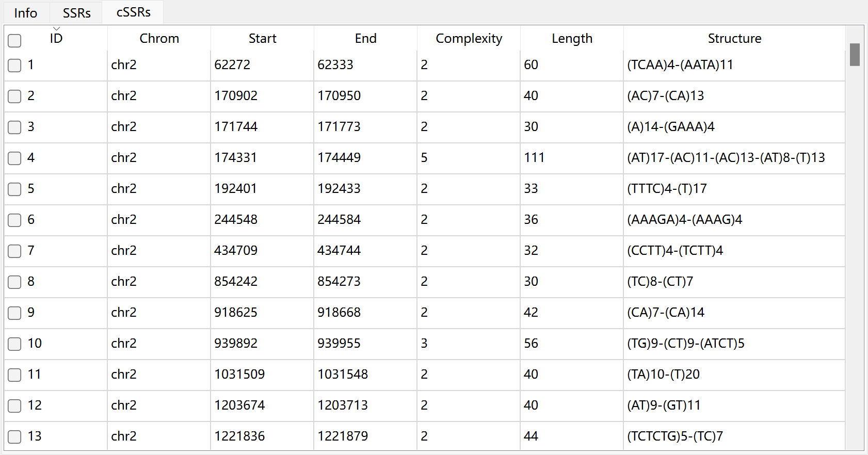Screen dimensions: 868x455
Task: Click the vertical scrollbar thumb
Action: 855,55
